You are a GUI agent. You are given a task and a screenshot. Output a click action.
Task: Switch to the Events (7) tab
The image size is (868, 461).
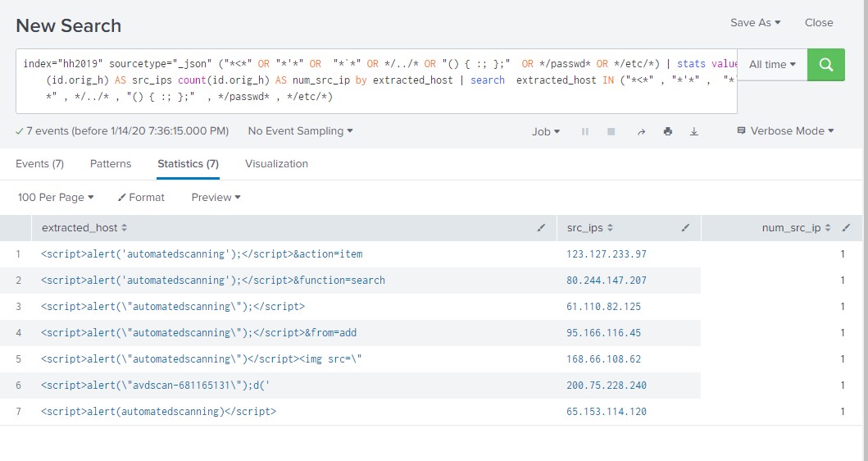point(39,164)
